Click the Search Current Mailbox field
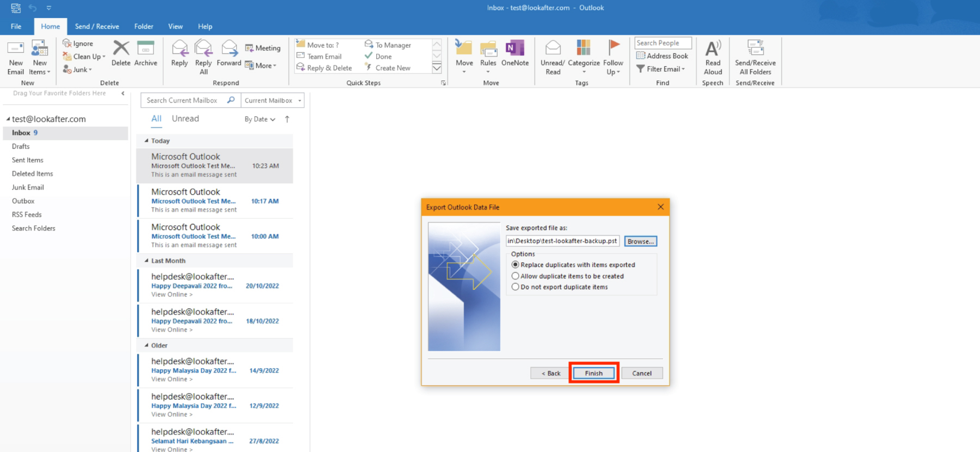 pos(185,101)
